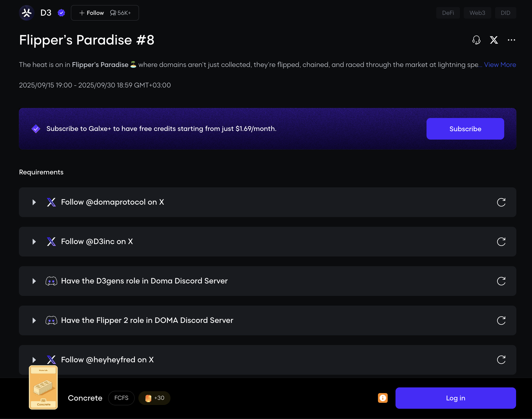Refresh the Flipper 2 role requirement

501,320
